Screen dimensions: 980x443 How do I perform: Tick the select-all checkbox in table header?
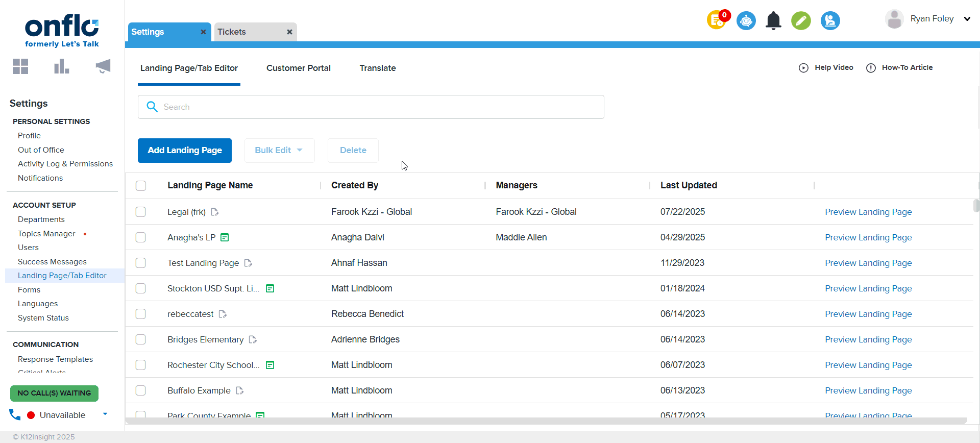click(x=141, y=186)
